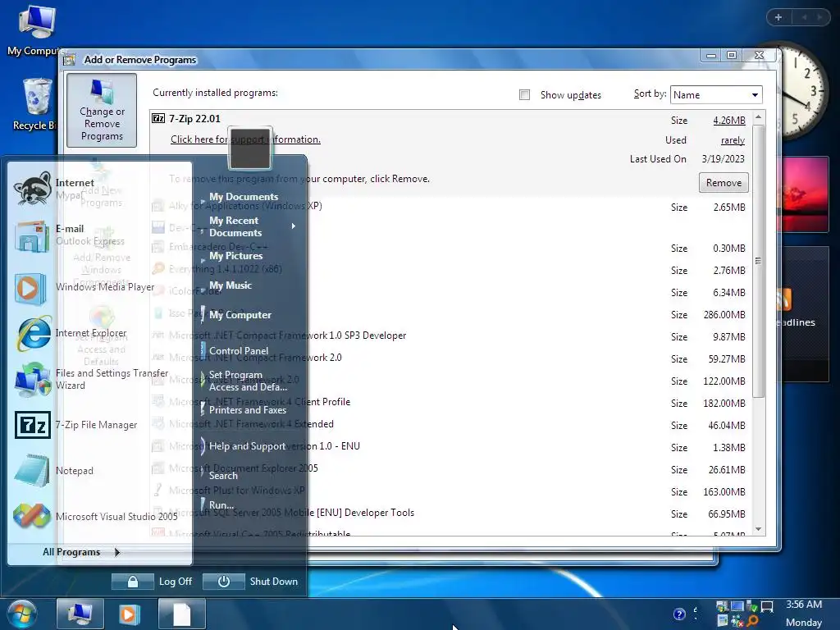Expand My Recent Documents submenu arrow
This screenshot has height=630, width=840.
294,226
